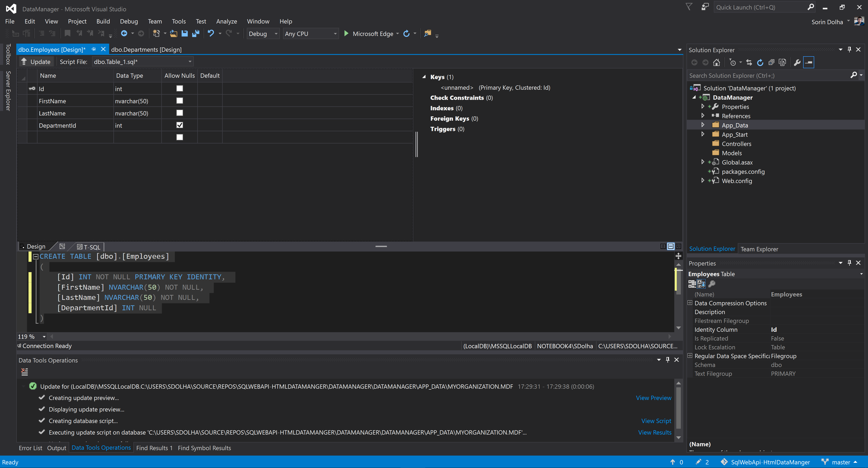This screenshot has height=468, width=868.
Task: Open the Analyze menu
Action: click(226, 21)
